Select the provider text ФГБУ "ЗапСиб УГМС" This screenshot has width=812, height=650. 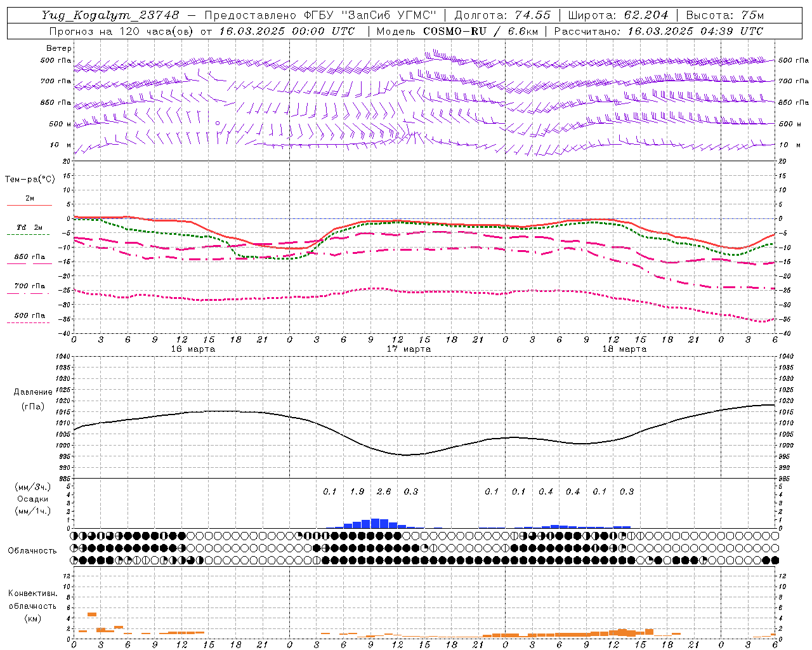pos(369,15)
